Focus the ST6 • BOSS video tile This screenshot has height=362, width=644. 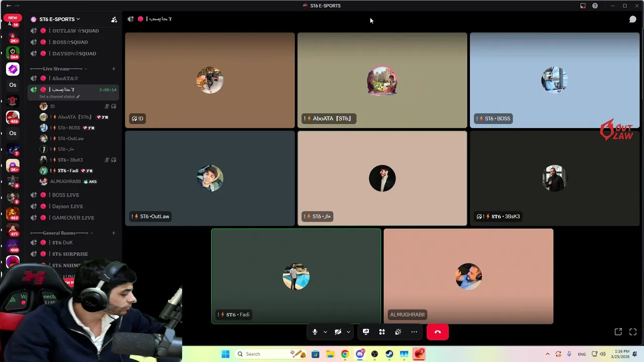pos(554,80)
